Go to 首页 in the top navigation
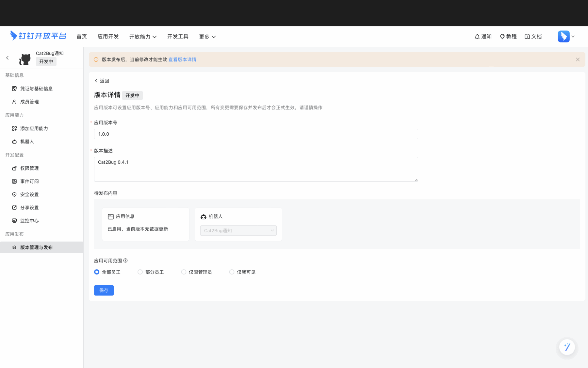 pyautogui.click(x=81, y=37)
